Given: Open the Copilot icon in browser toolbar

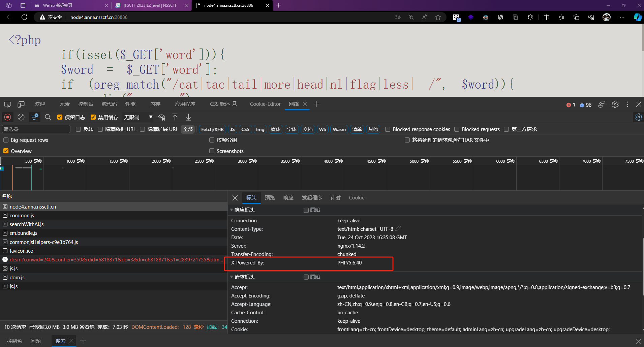Looking at the screenshot, I should (x=637, y=17).
